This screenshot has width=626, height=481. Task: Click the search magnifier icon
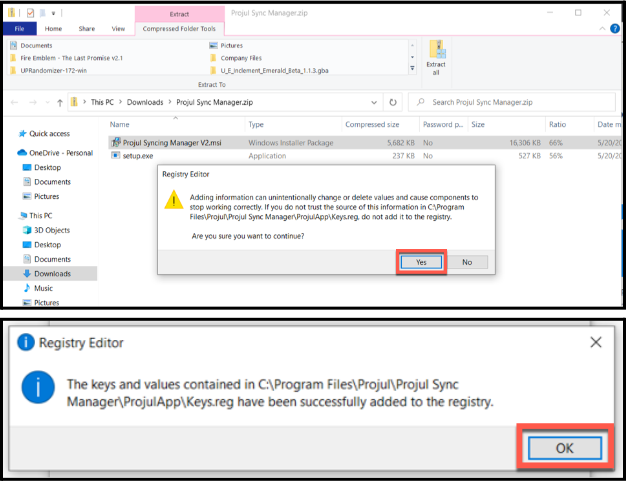420,102
